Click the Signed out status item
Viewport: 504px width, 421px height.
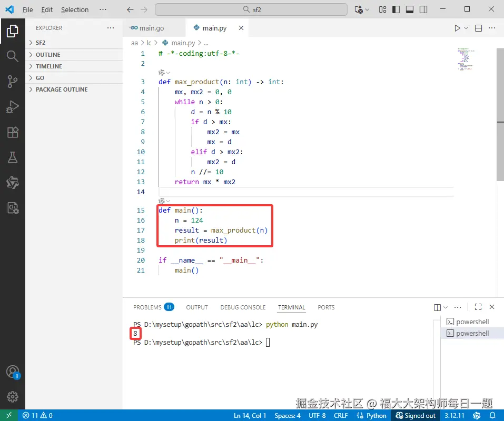click(416, 416)
